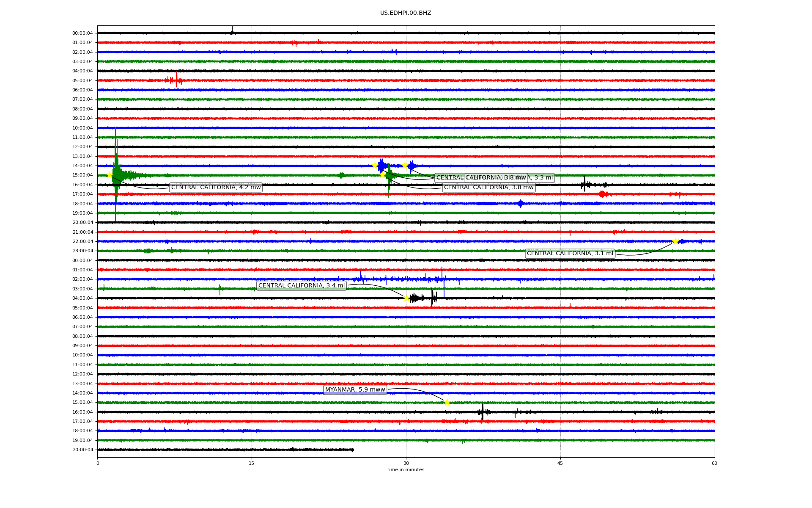Click the CENTRAL CALIFORNIA, 3.8 mw annotation box
Viewport: 812px width, 508px height.
click(488, 187)
